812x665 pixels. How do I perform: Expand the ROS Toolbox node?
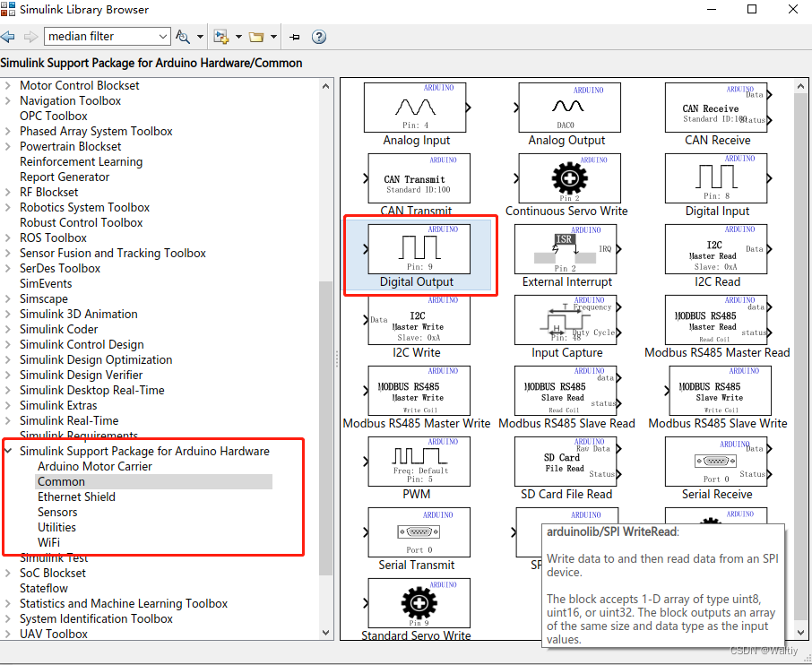point(8,237)
